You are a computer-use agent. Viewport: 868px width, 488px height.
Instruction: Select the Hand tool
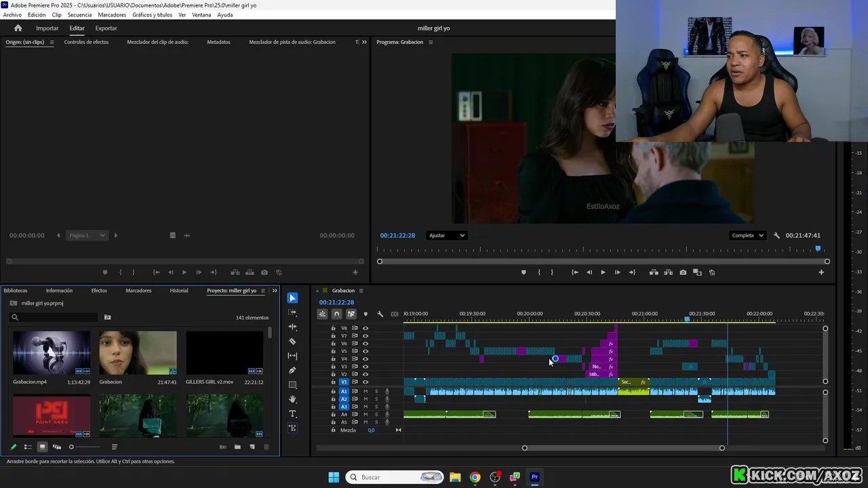click(x=292, y=399)
